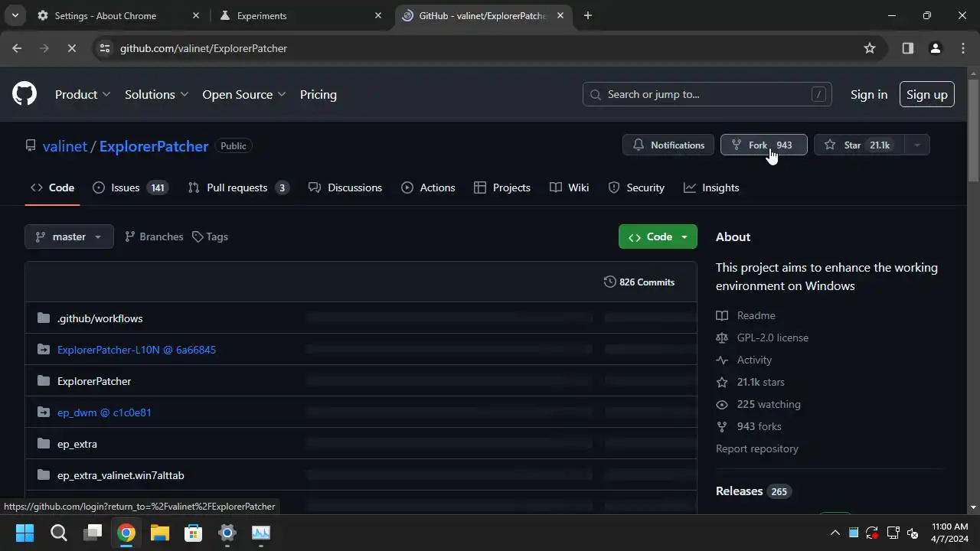The width and height of the screenshot is (980, 551).
Task: Open ep_dwm submodule link
Action: click(x=104, y=412)
